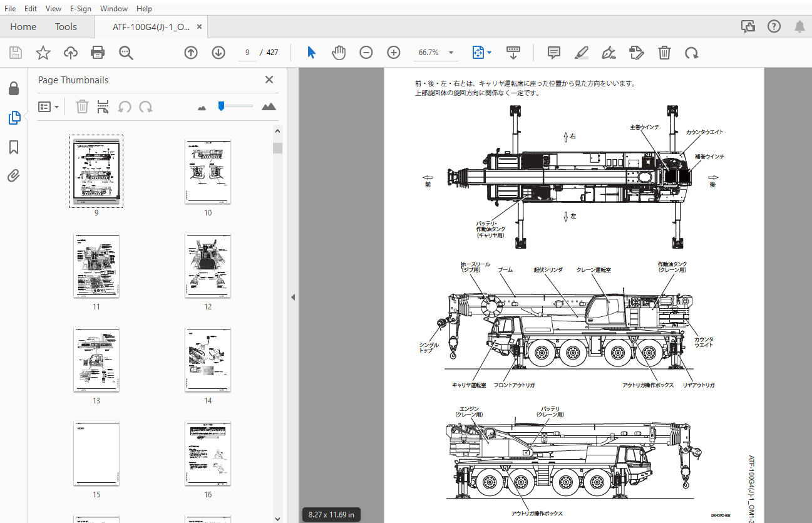Screen dimensions: 812x523
Task: Open the notifications bell
Action: [800, 26]
